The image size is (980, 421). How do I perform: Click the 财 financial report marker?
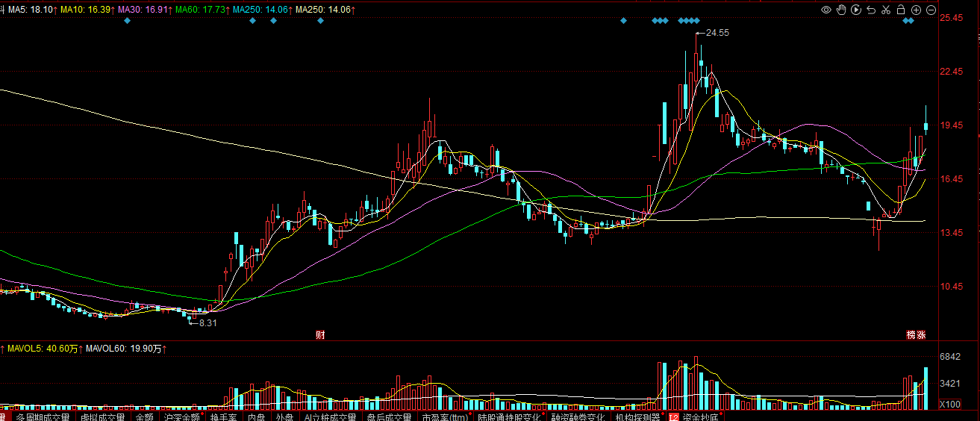[x=320, y=334]
